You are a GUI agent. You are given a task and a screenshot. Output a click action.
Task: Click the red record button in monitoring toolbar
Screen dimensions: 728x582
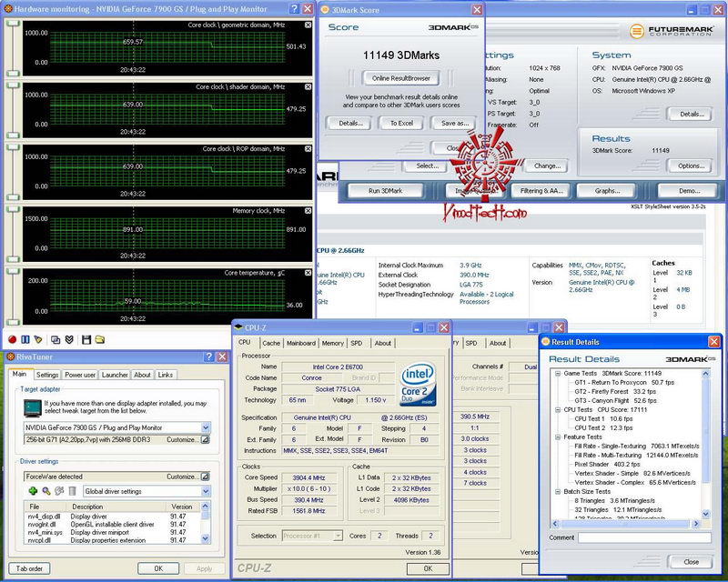pyautogui.click(x=12, y=340)
